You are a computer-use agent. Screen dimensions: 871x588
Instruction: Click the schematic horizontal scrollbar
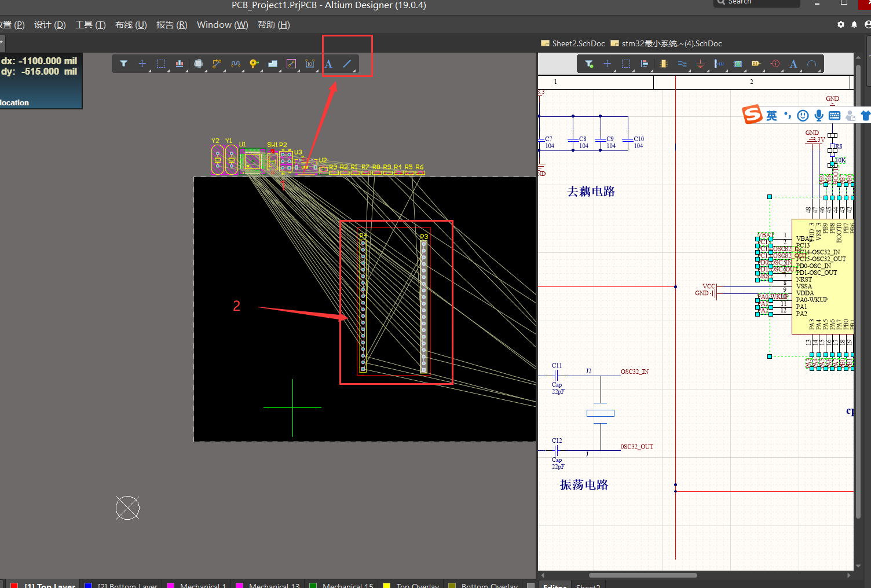643,575
